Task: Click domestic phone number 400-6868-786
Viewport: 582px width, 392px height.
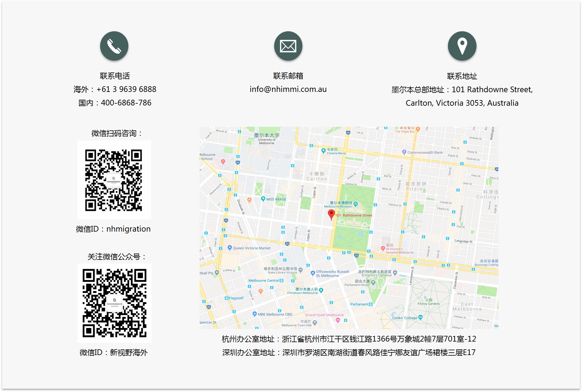Action: click(126, 103)
